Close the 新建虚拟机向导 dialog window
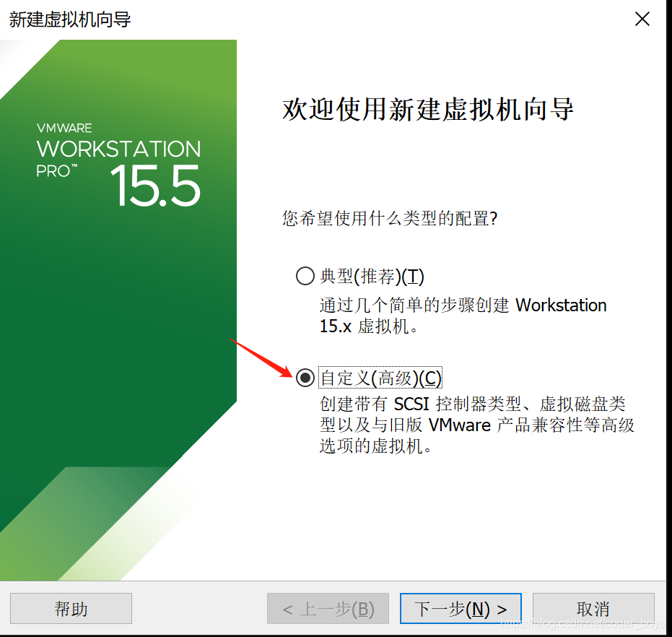This screenshot has width=672, height=637. [642, 19]
